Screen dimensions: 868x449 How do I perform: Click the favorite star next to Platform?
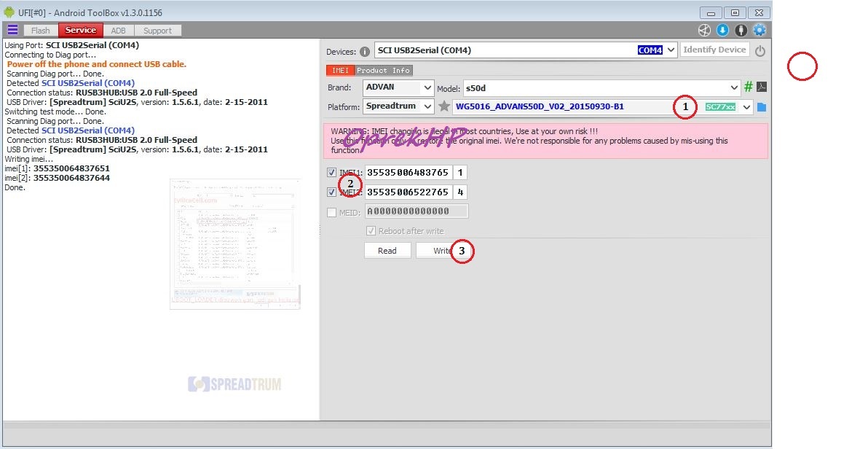click(444, 106)
